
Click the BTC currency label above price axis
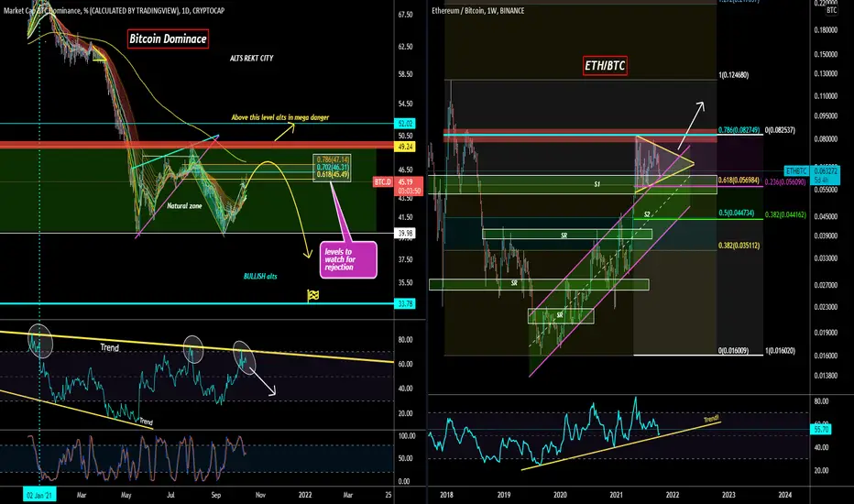(x=832, y=10)
